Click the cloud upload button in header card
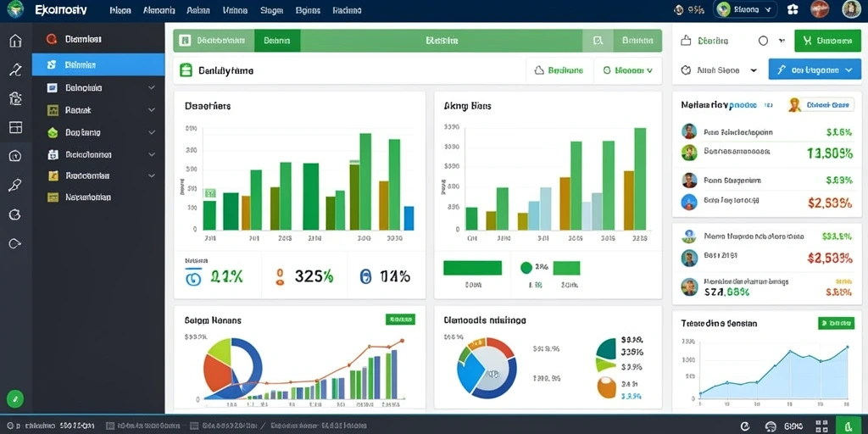 (559, 70)
